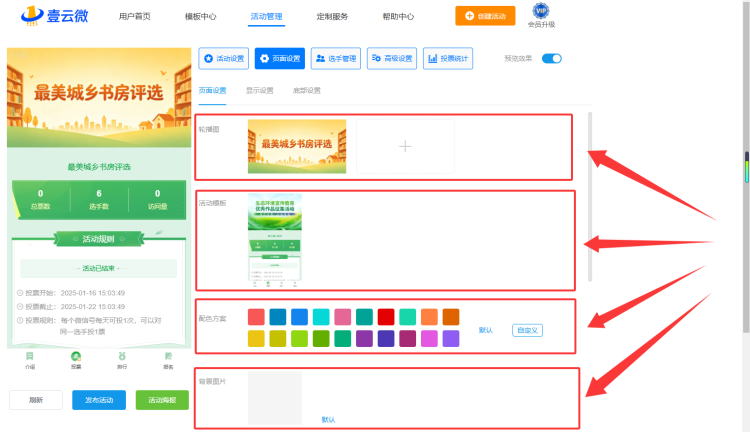The width and height of the screenshot is (750, 432).
Task: Tap the 介绍 icon in phone preview
Action: pyautogui.click(x=30, y=360)
